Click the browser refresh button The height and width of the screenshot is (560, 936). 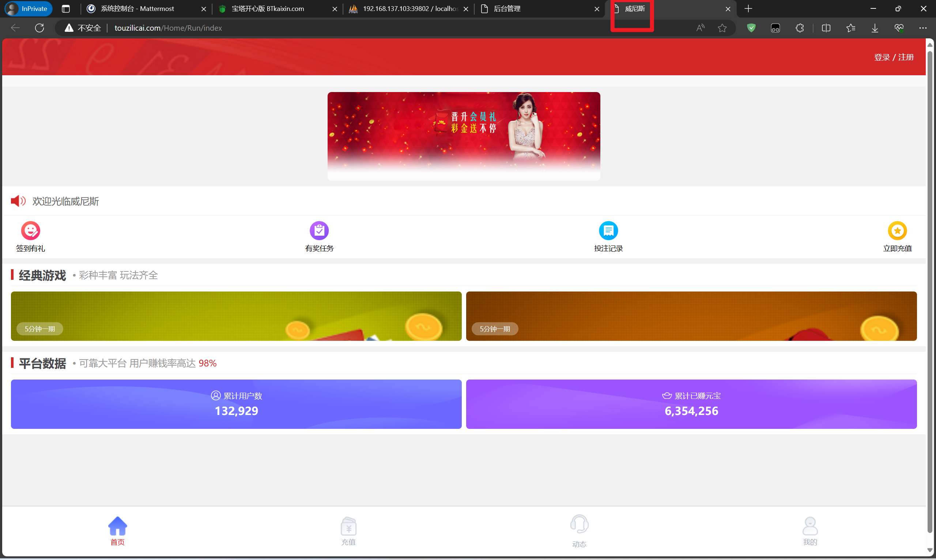click(x=39, y=28)
